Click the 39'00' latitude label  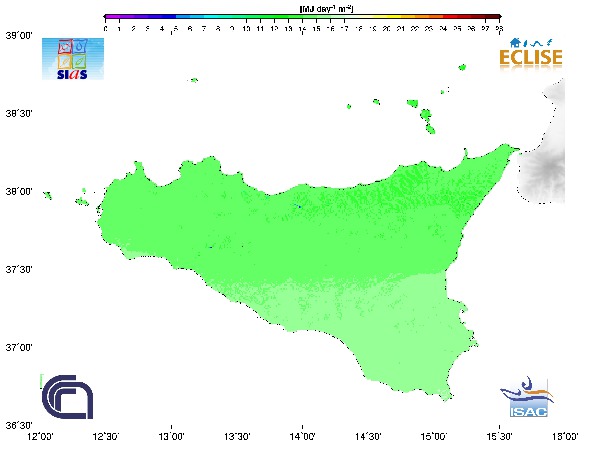click(x=19, y=36)
